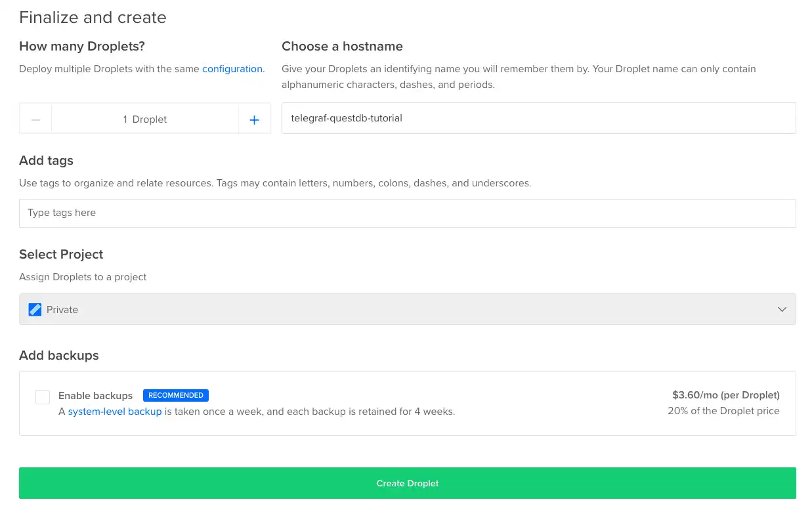Screen dimensions: 812x510
Task: Select the 1 Droplet count display
Action: click(144, 119)
